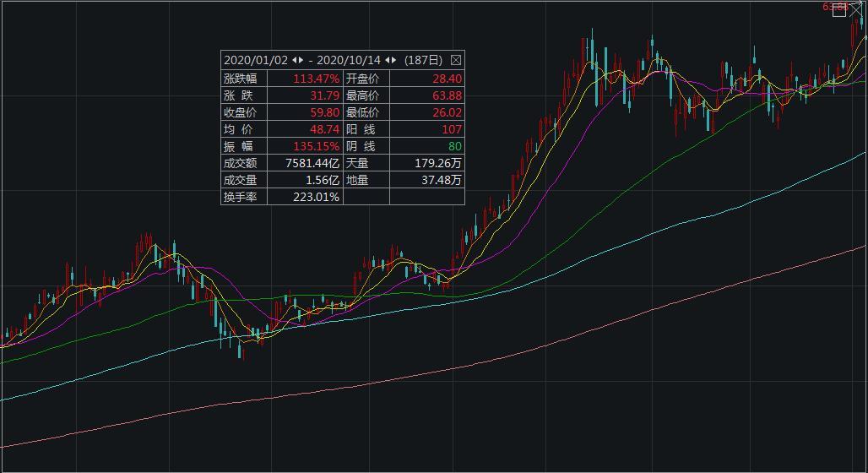Image resolution: width=868 pixels, height=473 pixels.
Task: Step the 2020/01/02 start date forward
Action: point(301,60)
